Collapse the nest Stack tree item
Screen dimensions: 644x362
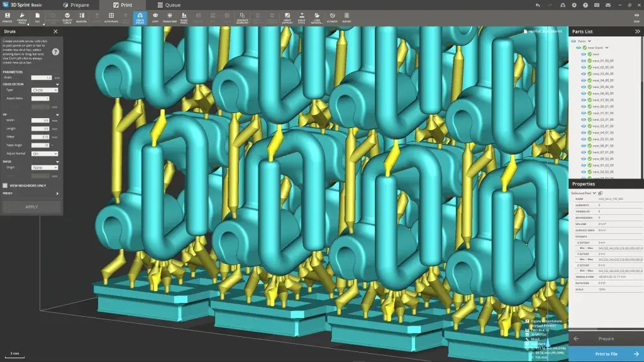point(607,48)
